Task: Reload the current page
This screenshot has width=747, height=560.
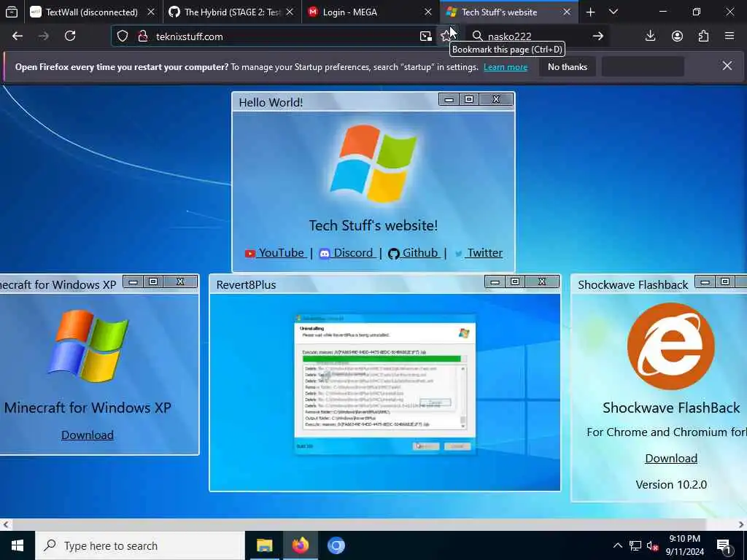Action: [70, 36]
